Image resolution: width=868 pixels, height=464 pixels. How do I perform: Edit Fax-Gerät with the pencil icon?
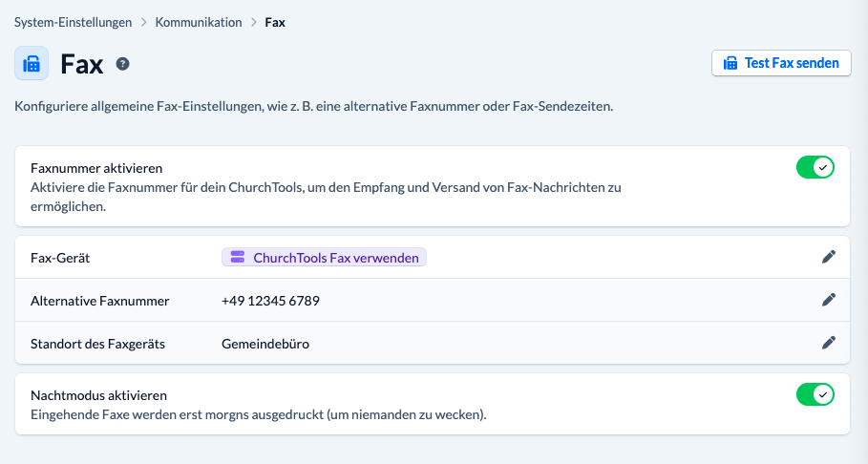[828, 257]
